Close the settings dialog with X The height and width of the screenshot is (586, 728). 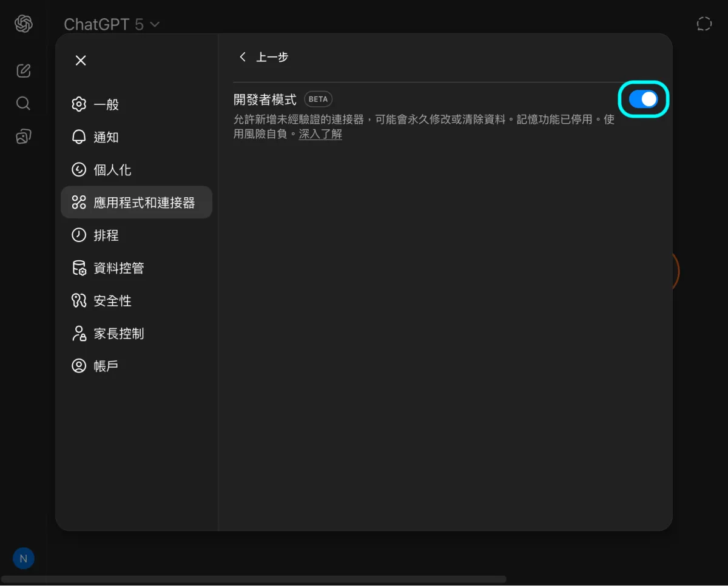tap(81, 61)
